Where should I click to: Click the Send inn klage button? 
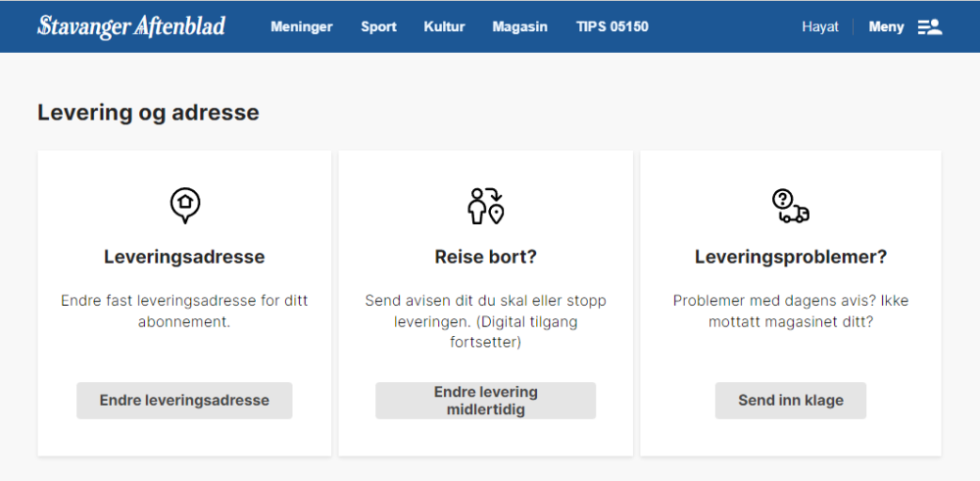pyautogui.click(x=790, y=401)
